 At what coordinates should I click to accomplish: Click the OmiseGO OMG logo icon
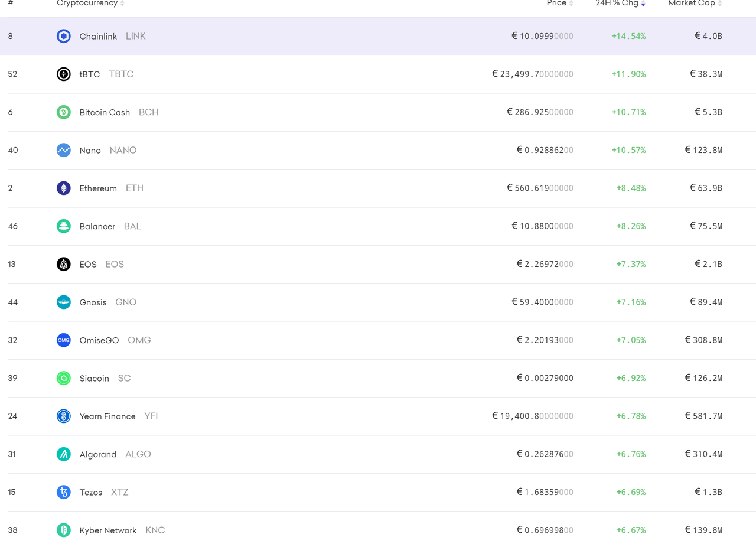coord(64,340)
